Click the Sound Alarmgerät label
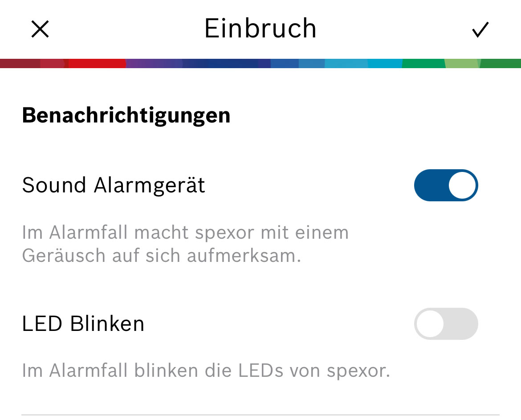 (114, 185)
